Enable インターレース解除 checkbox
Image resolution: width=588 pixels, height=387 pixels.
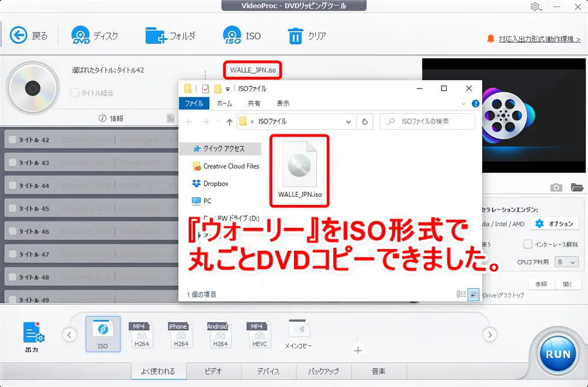click(528, 244)
